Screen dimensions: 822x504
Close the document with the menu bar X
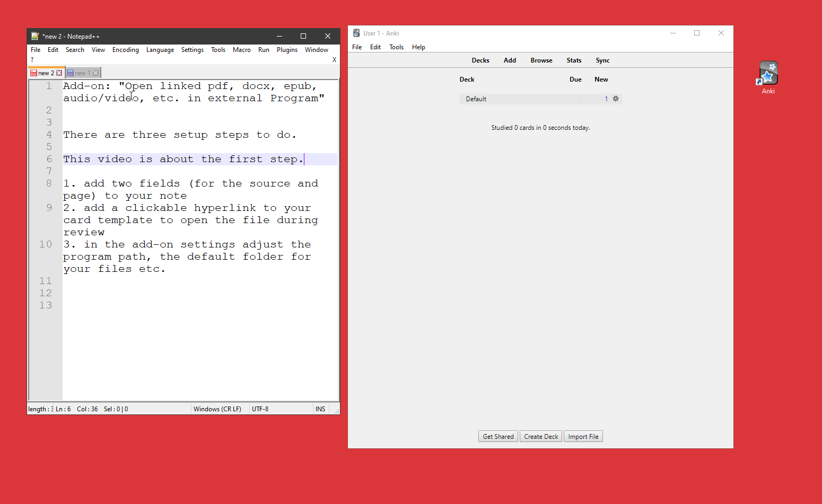334,60
